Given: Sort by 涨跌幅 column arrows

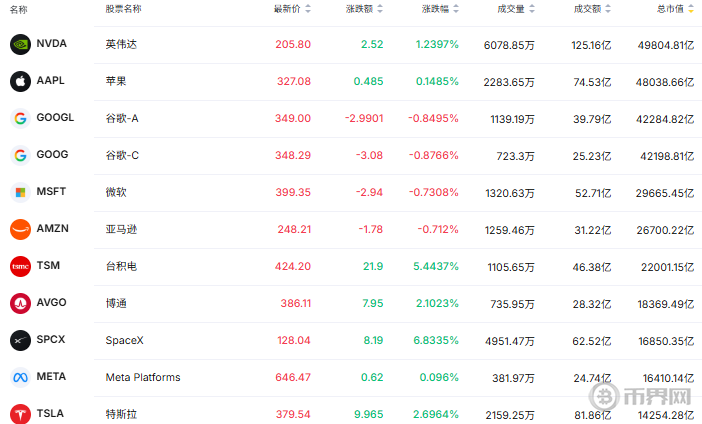Looking at the screenshot, I should (x=456, y=9).
